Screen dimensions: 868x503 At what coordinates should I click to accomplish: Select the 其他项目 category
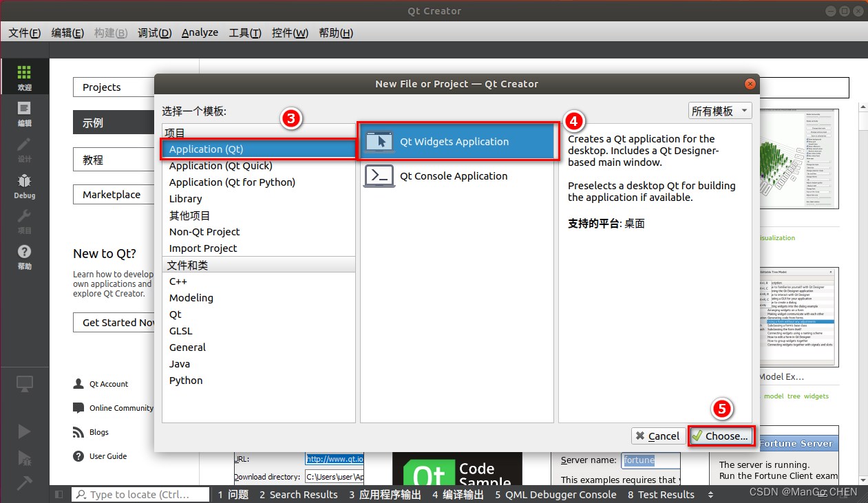[259, 215]
